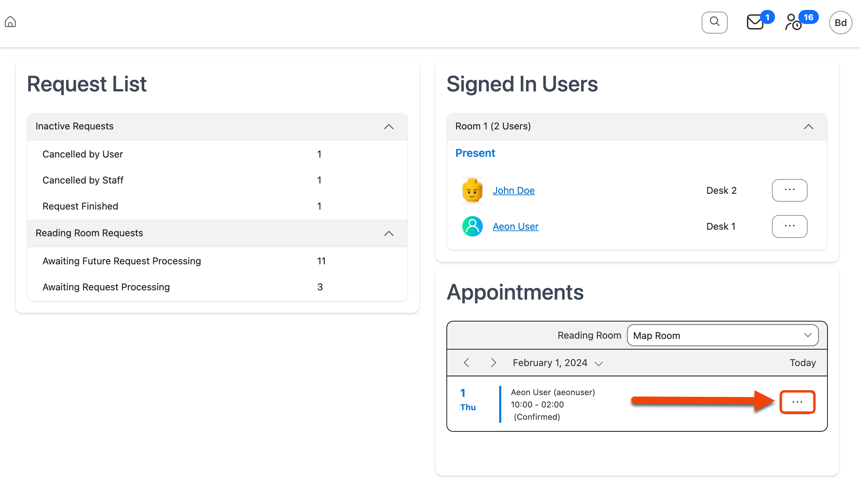Collapse the Inactive Requests section
The width and height of the screenshot is (860, 504).
tap(389, 127)
